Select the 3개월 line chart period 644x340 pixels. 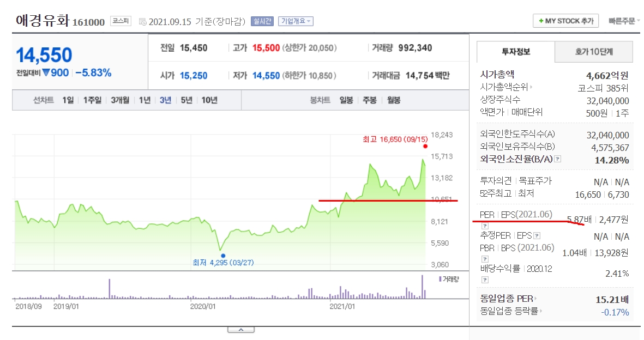120,100
